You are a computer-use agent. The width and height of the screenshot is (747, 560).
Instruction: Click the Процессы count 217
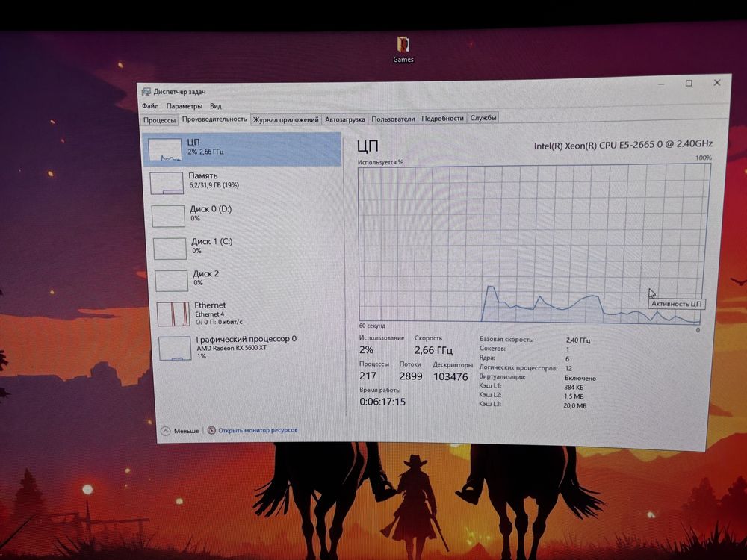click(x=368, y=376)
